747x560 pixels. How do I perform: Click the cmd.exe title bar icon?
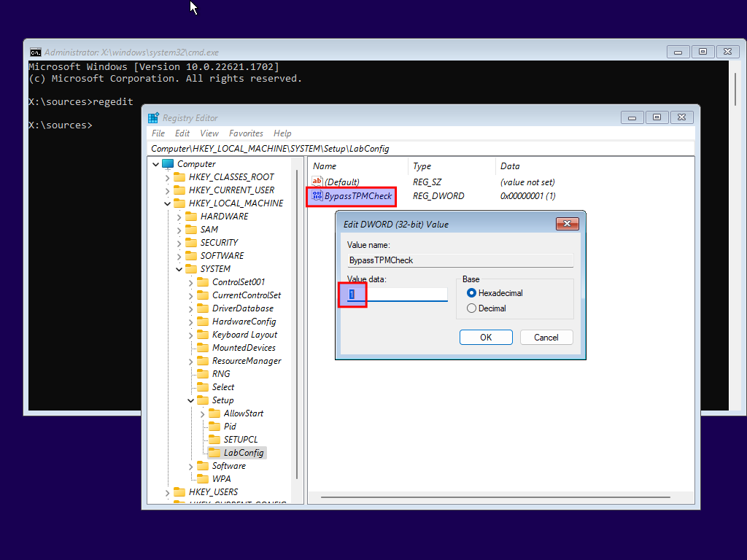coord(35,52)
